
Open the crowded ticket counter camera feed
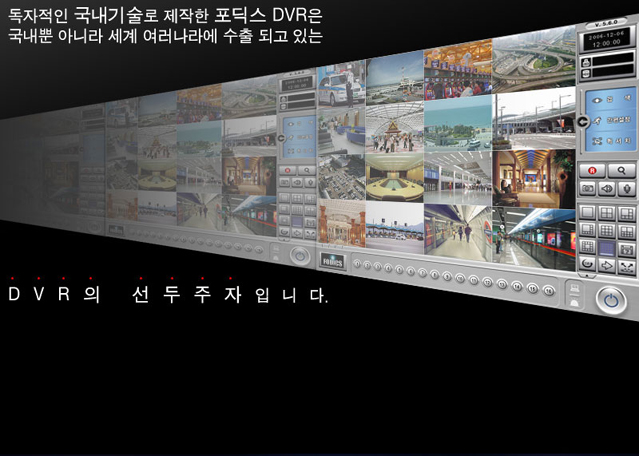coord(458,70)
